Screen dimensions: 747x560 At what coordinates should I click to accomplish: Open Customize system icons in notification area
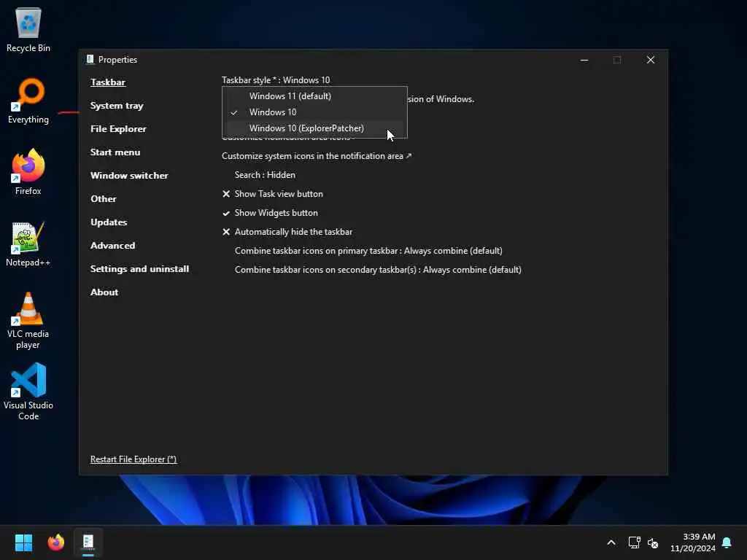(317, 156)
